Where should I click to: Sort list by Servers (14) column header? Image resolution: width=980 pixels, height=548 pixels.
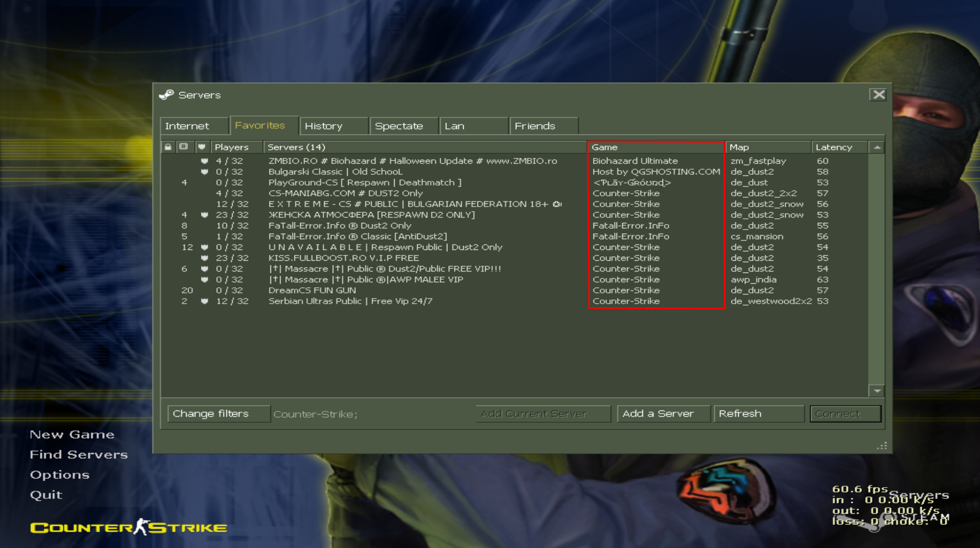[x=425, y=147]
